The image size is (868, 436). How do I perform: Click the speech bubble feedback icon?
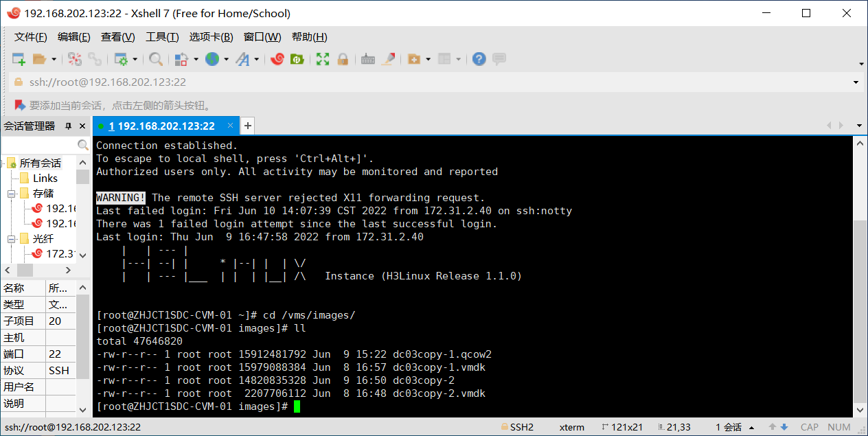499,59
